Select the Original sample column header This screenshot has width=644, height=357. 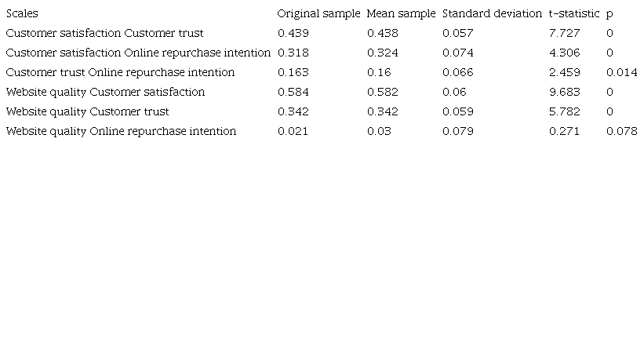pyautogui.click(x=318, y=14)
